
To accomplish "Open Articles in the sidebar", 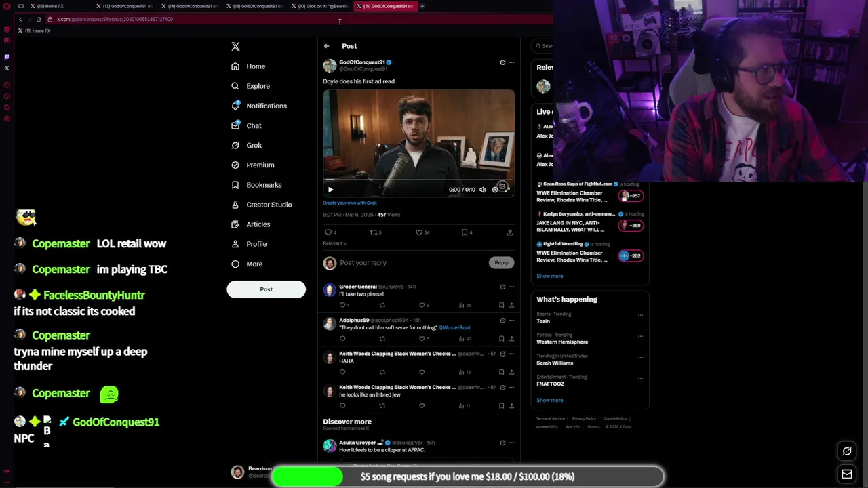I will pos(250,224).
